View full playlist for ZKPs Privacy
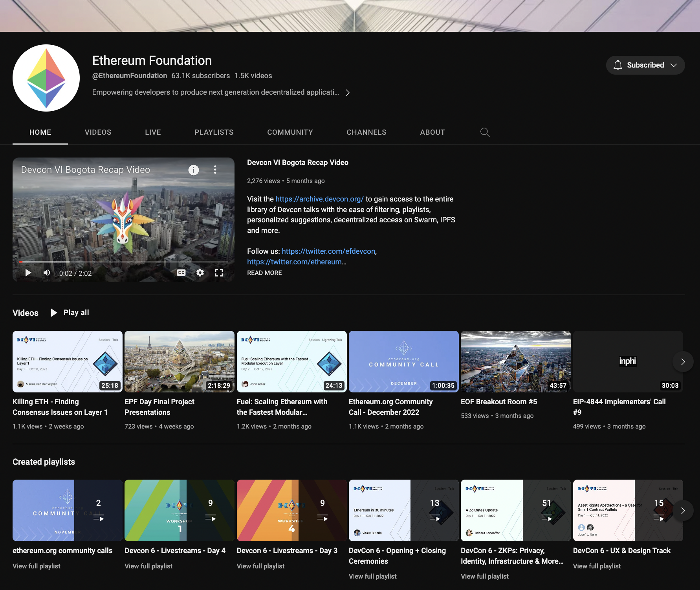The height and width of the screenshot is (590, 700). coord(485,576)
